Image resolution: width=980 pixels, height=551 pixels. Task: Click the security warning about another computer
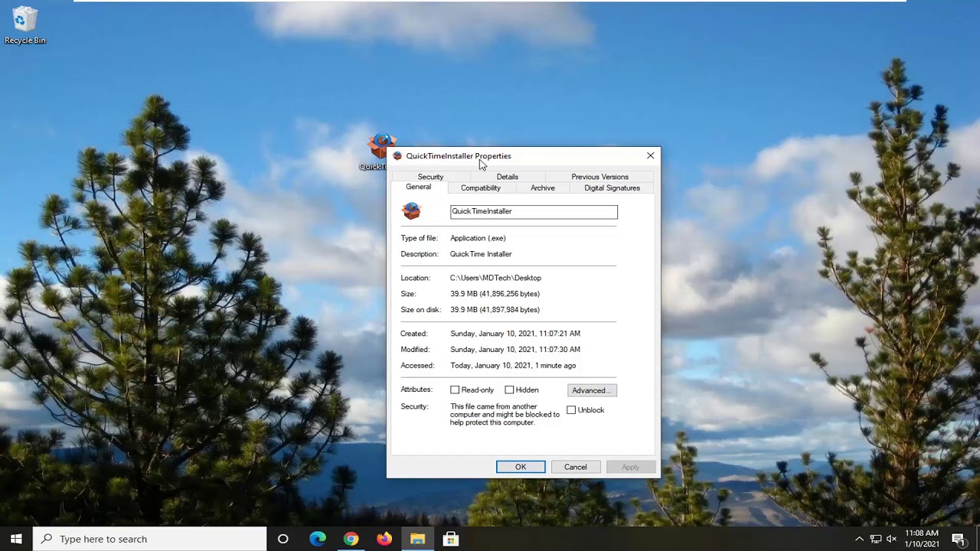(505, 415)
